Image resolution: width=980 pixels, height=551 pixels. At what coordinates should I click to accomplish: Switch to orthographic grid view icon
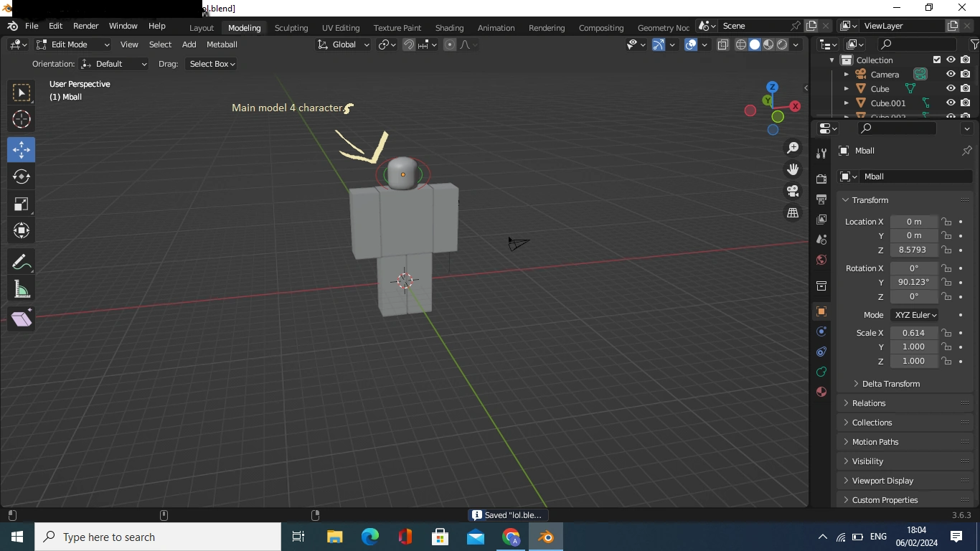click(793, 213)
